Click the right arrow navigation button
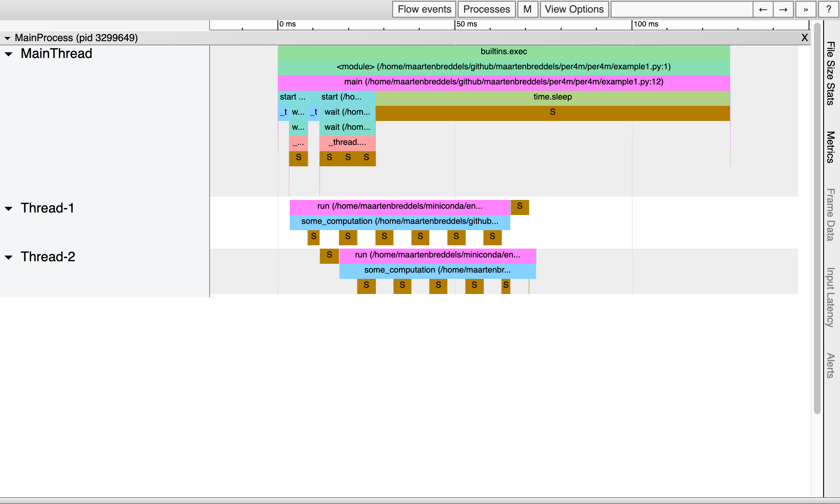Viewport: 840px width, 504px height. click(783, 9)
